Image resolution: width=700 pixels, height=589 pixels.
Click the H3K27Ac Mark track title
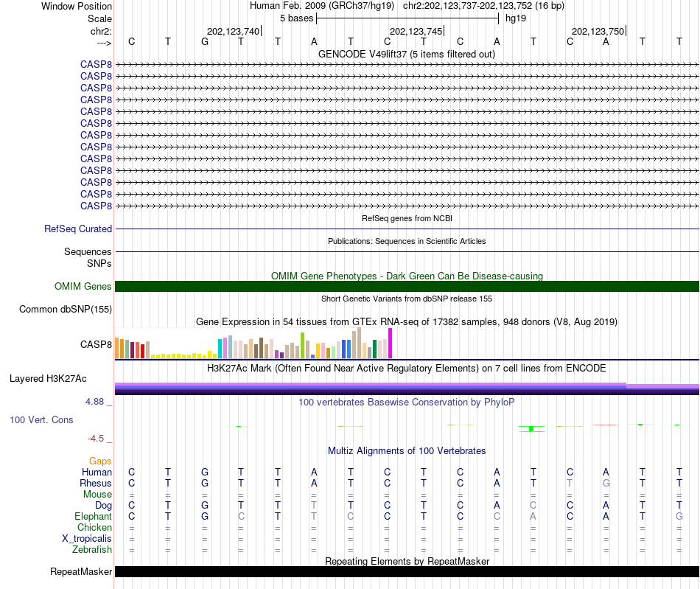point(407,368)
